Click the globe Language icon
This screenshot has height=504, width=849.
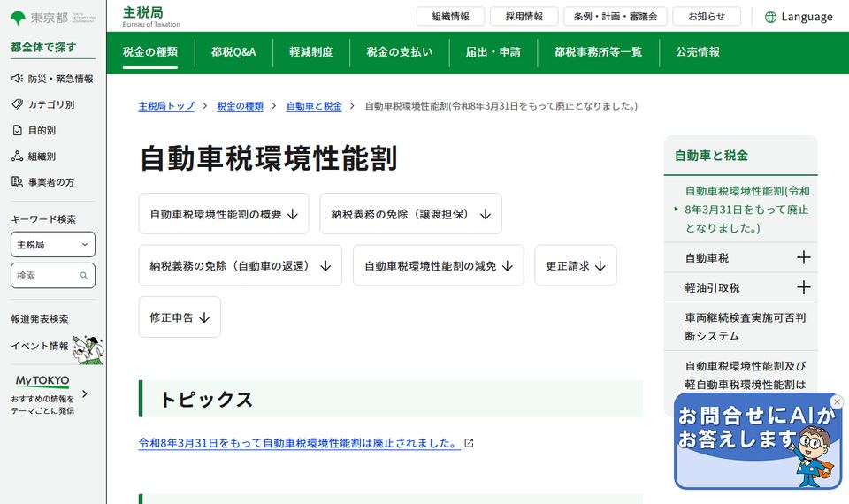(x=770, y=18)
